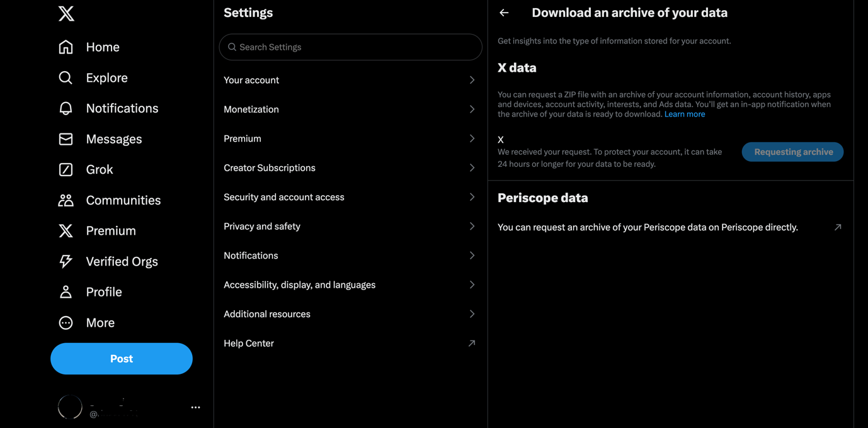Open the More circle-dots icon

(66, 323)
